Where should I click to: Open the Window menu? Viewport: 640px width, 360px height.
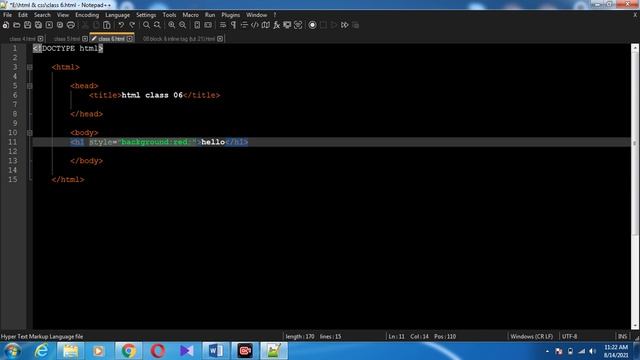[256, 15]
